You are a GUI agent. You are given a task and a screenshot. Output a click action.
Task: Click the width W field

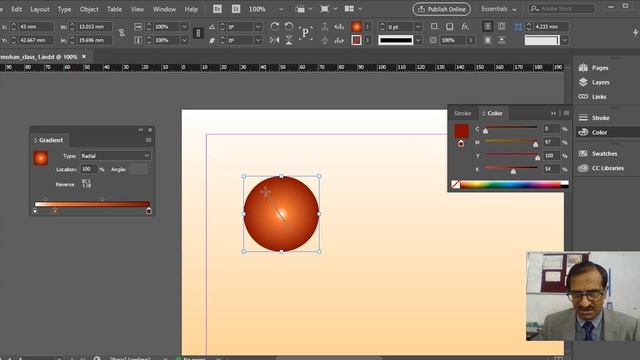coord(94,27)
